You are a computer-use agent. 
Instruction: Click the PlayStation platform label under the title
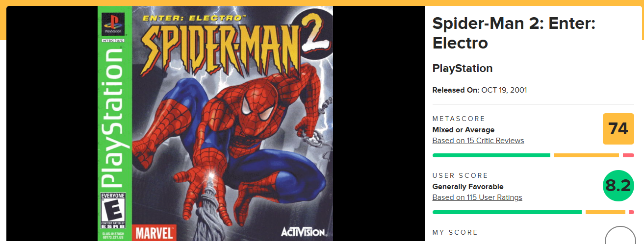coord(463,69)
